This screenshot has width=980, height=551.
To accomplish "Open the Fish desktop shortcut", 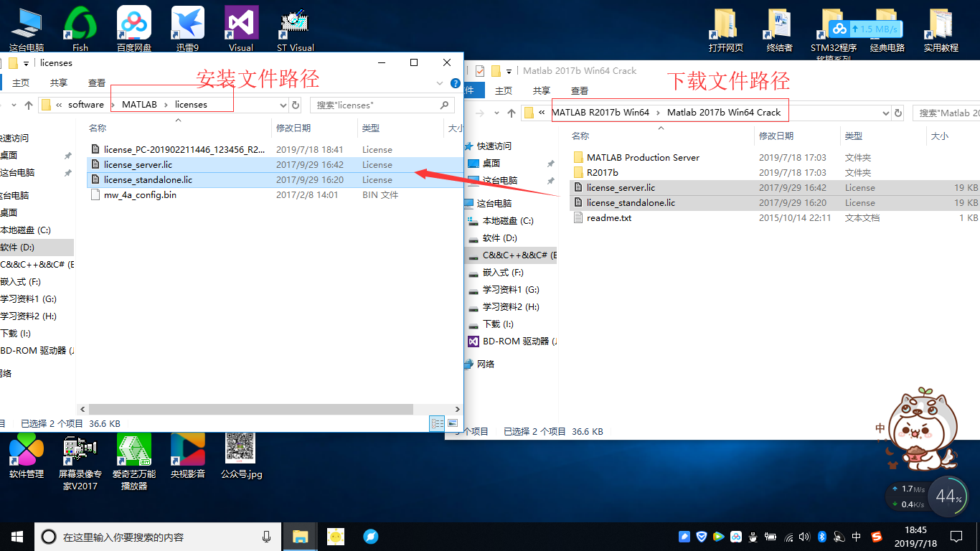I will 80,29.
